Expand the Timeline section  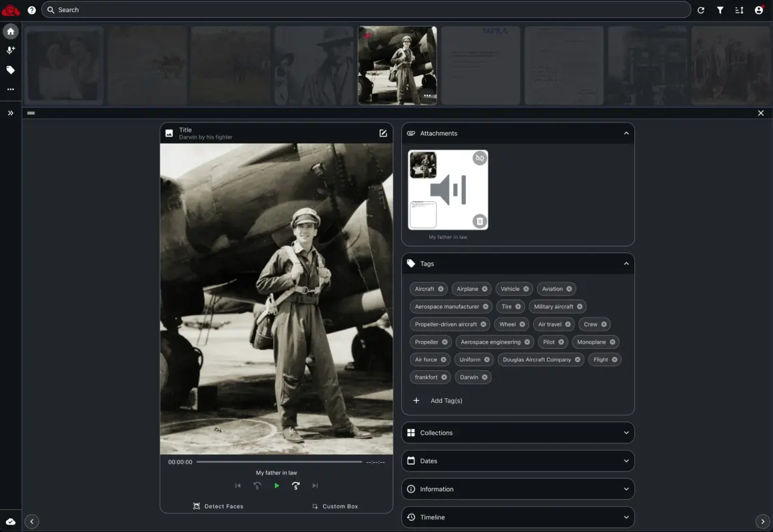(518, 517)
